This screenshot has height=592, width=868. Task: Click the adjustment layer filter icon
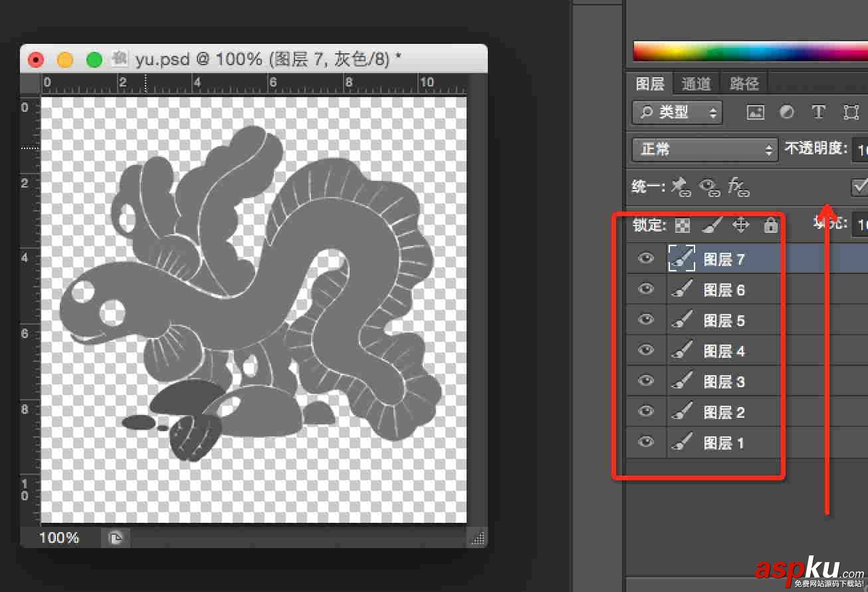pos(787,112)
